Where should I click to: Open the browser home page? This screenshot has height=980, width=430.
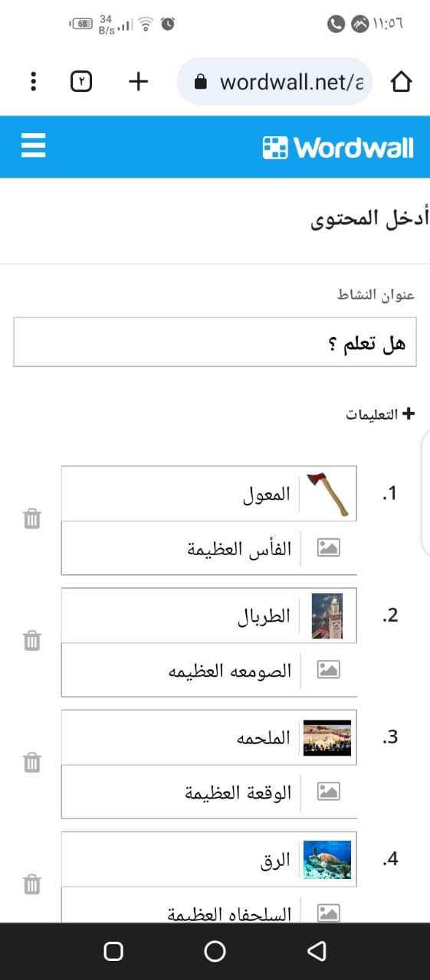click(x=401, y=81)
